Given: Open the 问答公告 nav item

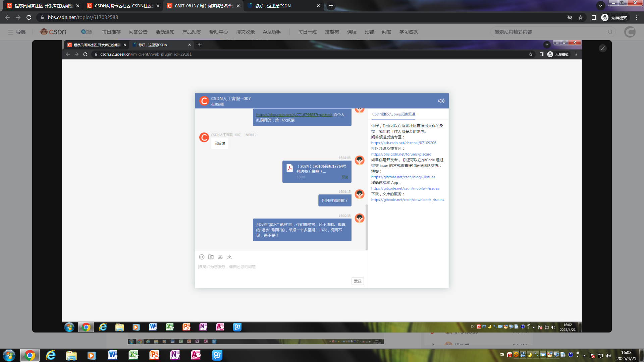Looking at the screenshot, I should [x=138, y=32].
